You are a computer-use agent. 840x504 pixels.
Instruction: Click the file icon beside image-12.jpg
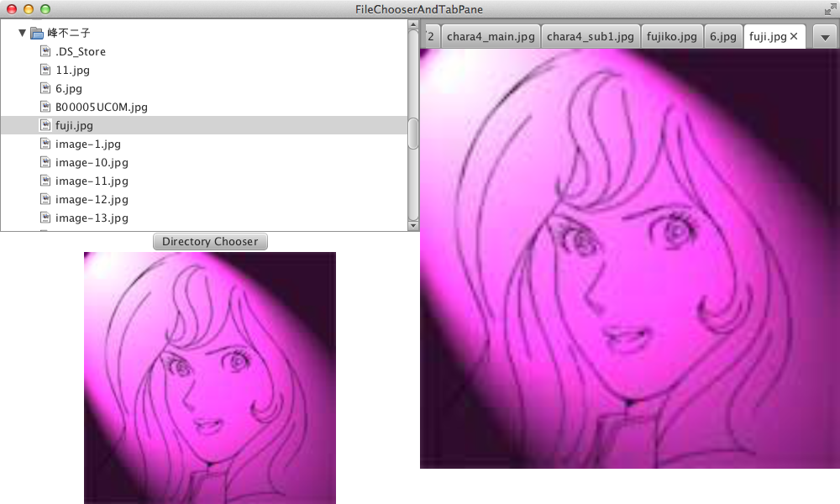45,199
